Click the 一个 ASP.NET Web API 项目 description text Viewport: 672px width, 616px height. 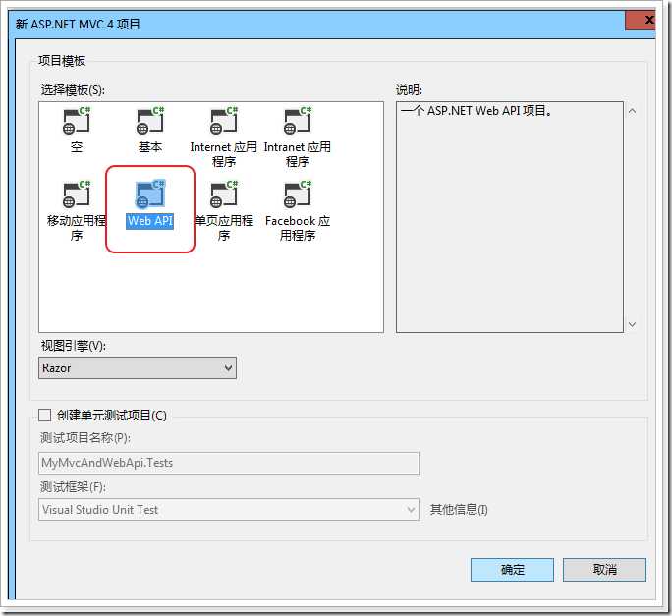(476, 111)
